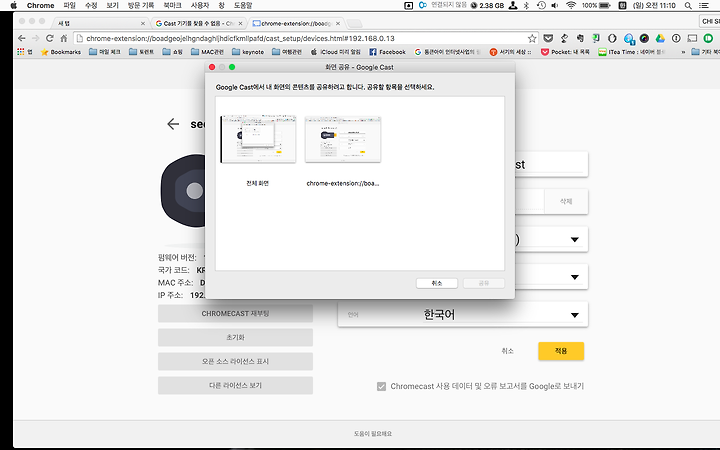Open the Pocket bookmark in the bookmarks bar
The height and width of the screenshot is (450, 720).
pos(565,52)
